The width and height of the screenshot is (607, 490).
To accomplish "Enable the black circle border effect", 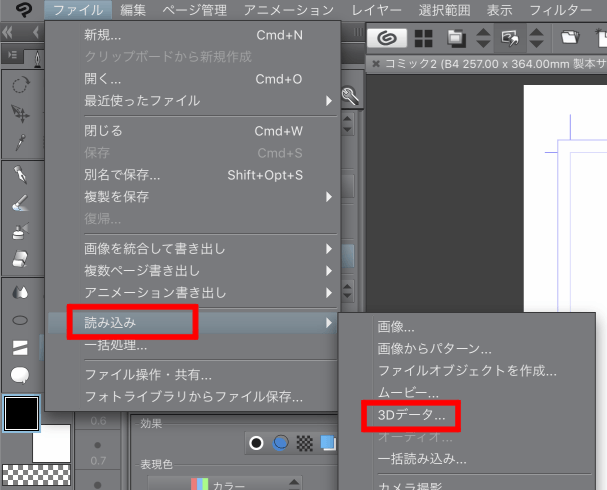I will [257, 442].
